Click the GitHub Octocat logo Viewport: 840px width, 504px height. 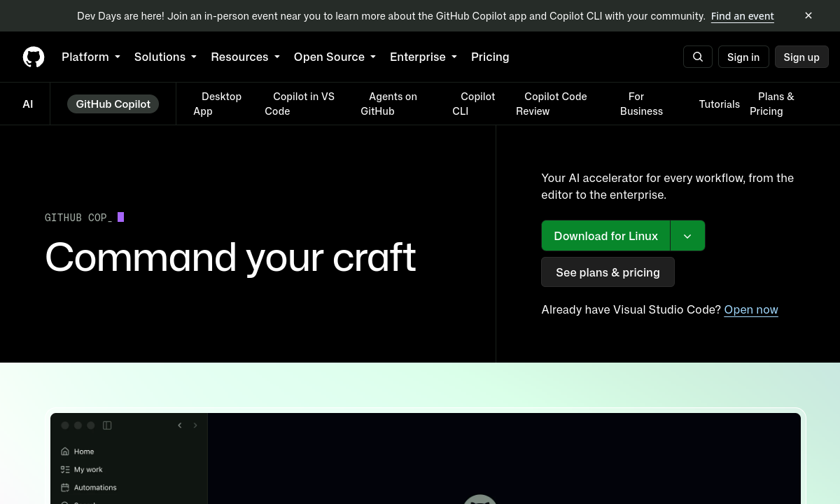pyautogui.click(x=34, y=57)
